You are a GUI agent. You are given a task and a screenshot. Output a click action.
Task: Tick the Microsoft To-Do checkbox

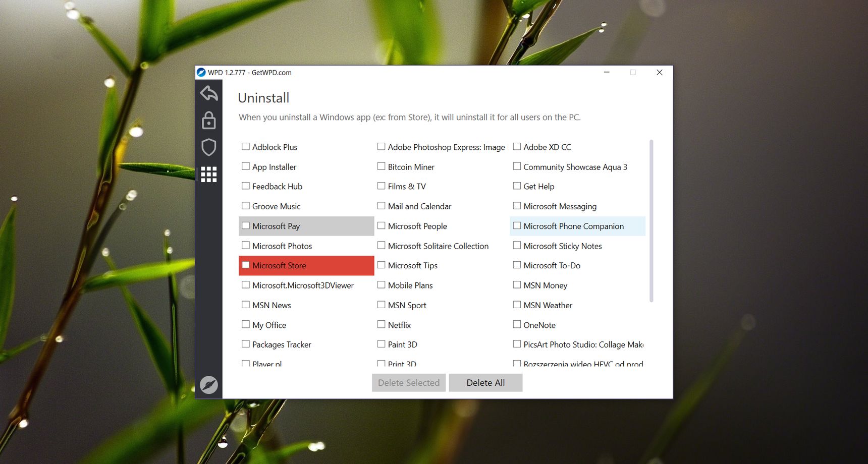tap(517, 265)
